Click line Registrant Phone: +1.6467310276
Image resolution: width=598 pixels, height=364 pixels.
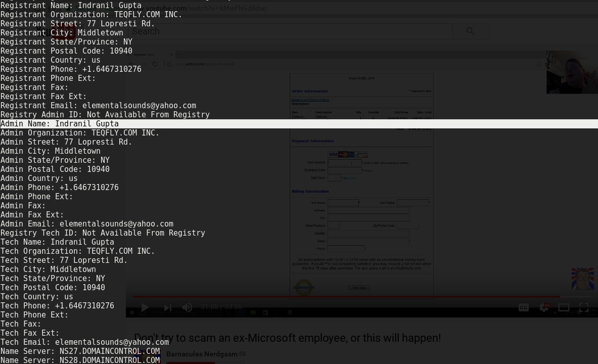pos(71,69)
